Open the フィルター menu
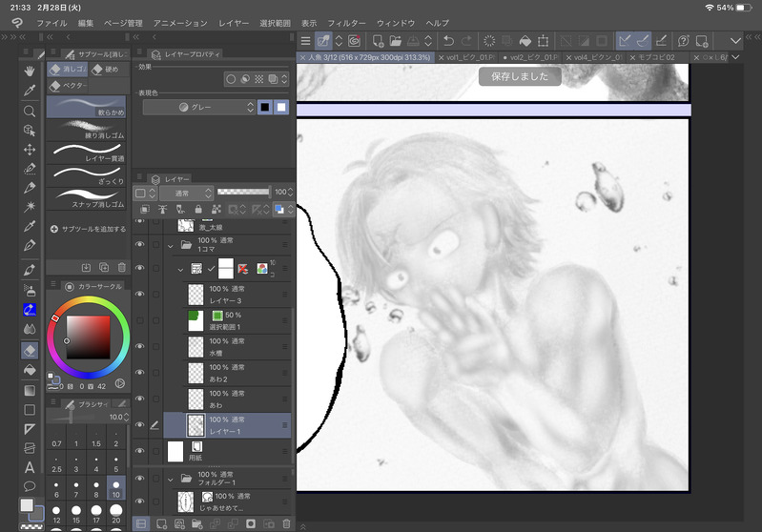This screenshot has width=762, height=532. pos(346,23)
